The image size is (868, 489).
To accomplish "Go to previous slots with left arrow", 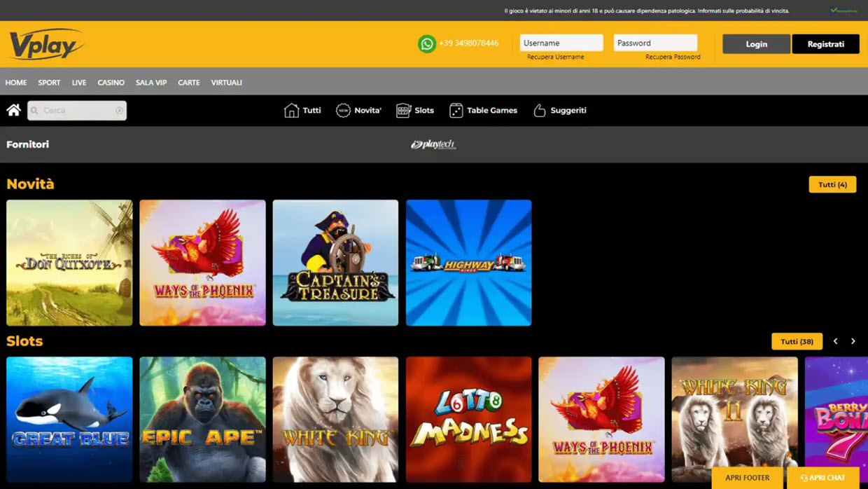I will pyautogui.click(x=835, y=341).
